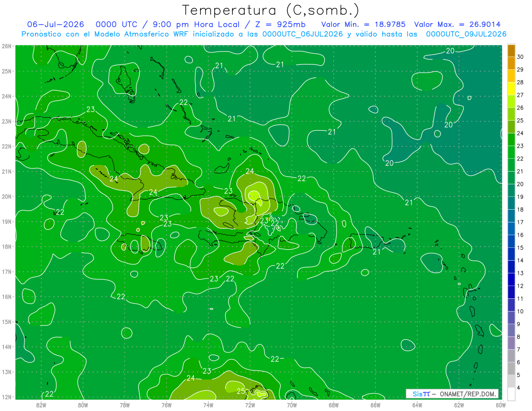Click legend tick label '4' on the colorbar

[519, 388]
